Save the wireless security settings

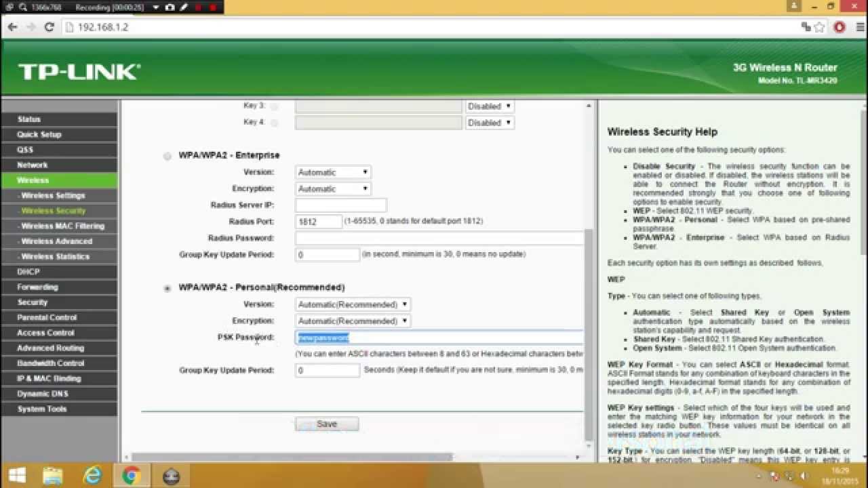click(x=327, y=424)
